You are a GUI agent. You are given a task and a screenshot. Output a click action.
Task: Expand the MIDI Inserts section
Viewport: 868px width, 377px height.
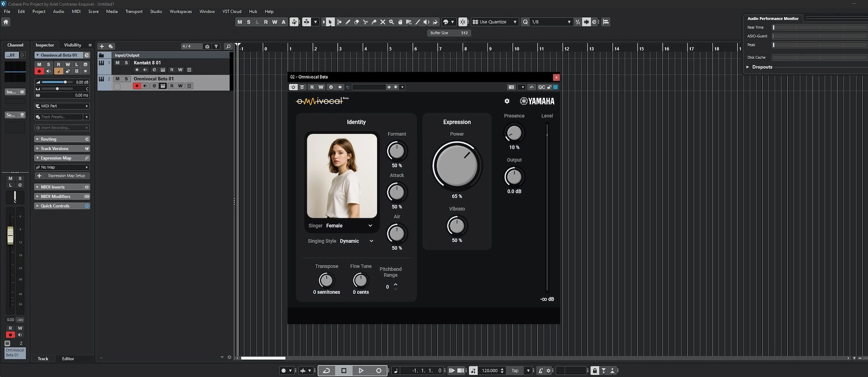[52, 187]
